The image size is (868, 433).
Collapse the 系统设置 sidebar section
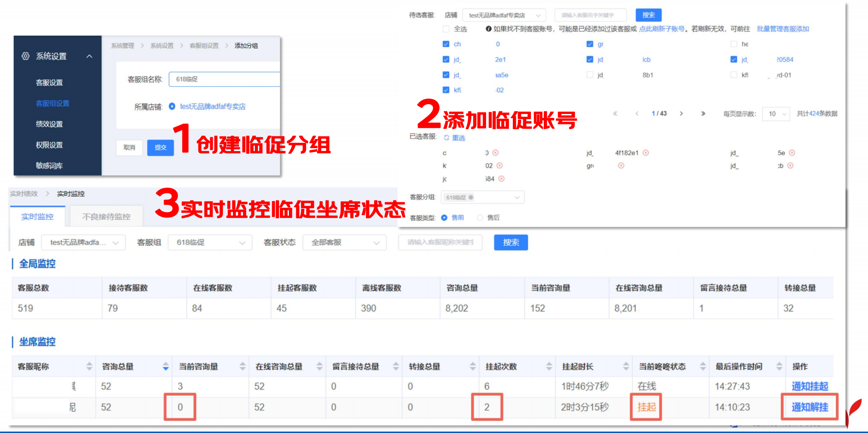(x=90, y=56)
